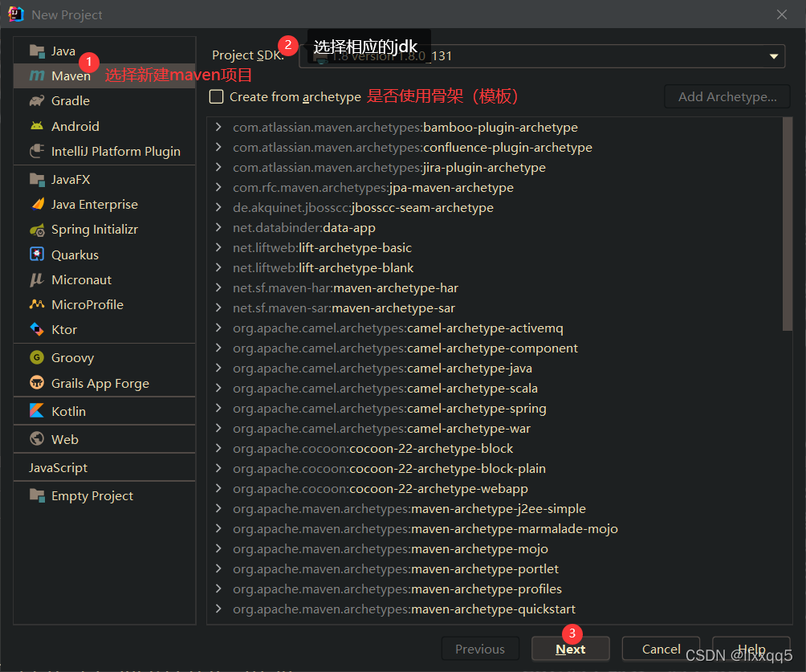Select Gradle project type label
This screenshot has height=672, width=806.
click(71, 101)
